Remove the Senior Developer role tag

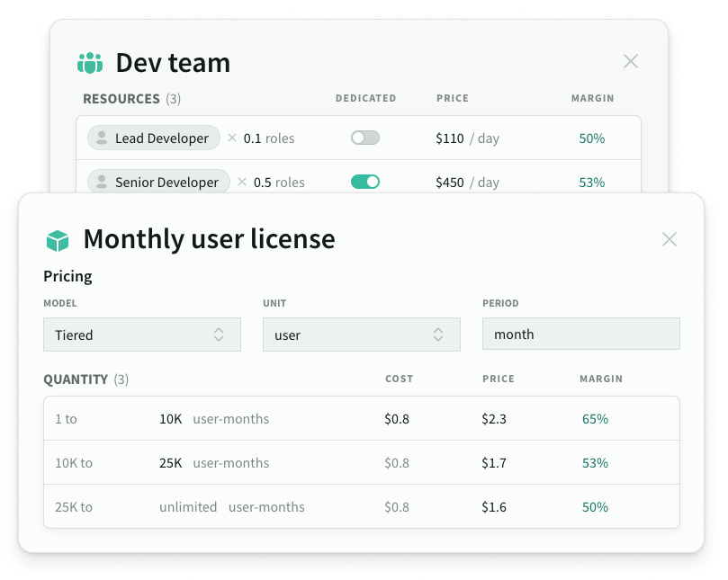pyautogui.click(x=242, y=183)
